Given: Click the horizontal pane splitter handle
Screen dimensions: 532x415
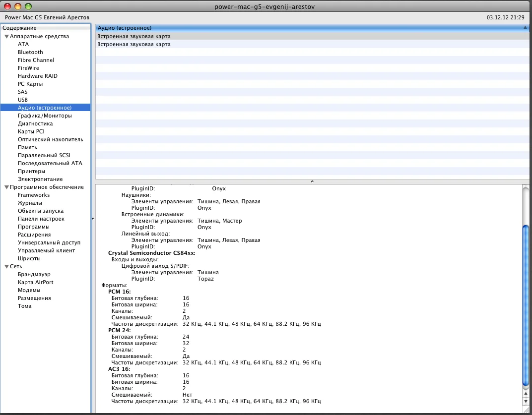Looking at the screenshot, I should click(x=312, y=181).
